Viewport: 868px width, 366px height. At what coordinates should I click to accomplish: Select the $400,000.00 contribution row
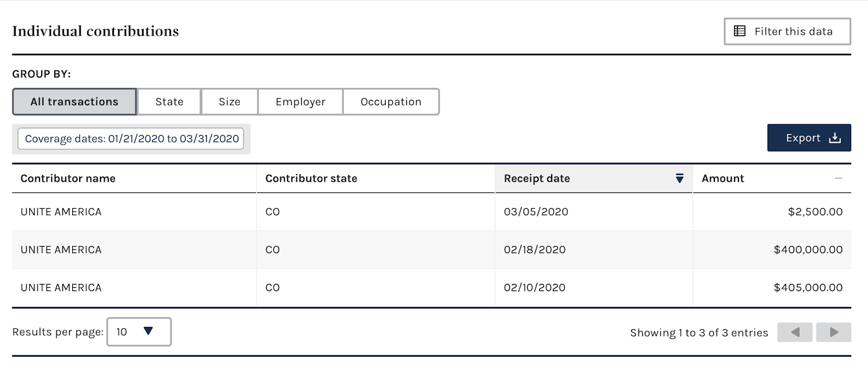click(431, 249)
